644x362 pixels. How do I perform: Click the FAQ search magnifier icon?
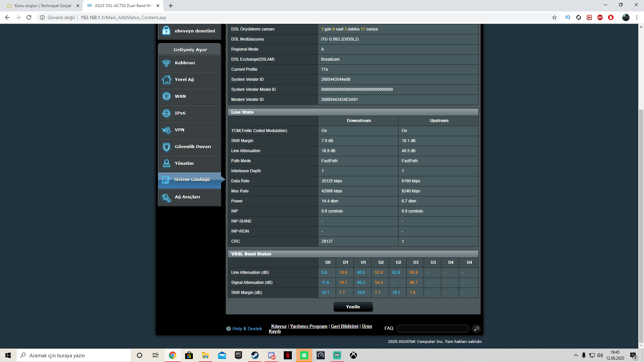[x=476, y=328]
